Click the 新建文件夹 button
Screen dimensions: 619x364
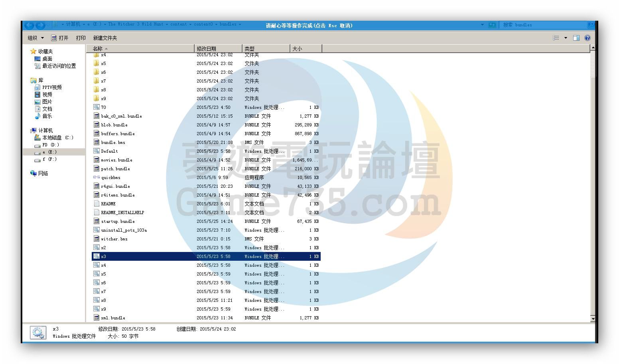105,38
